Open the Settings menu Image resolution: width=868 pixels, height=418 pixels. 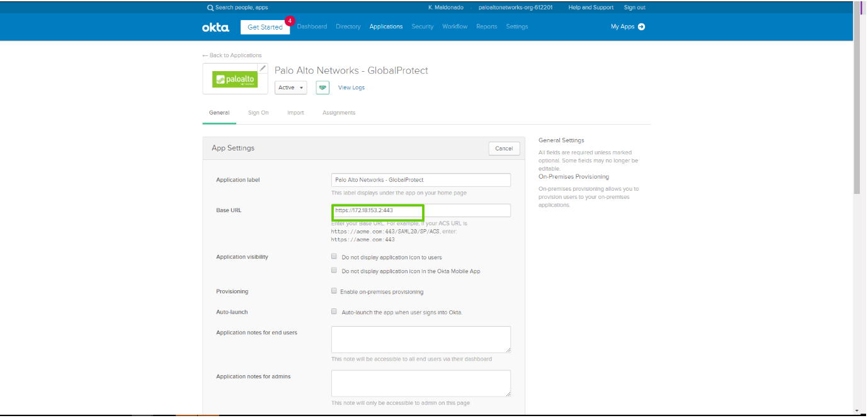pos(517,26)
